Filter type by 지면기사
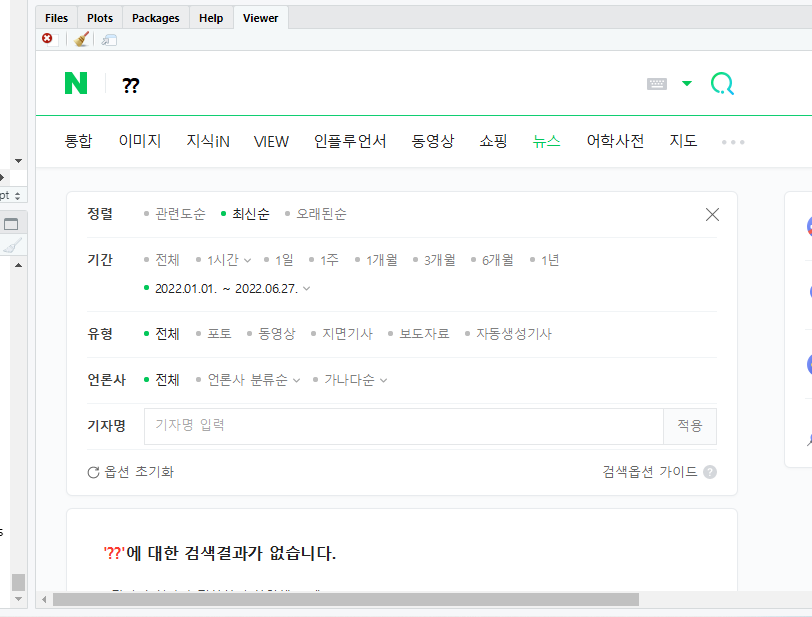Viewport: 812px width, 617px height. point(347,334)
